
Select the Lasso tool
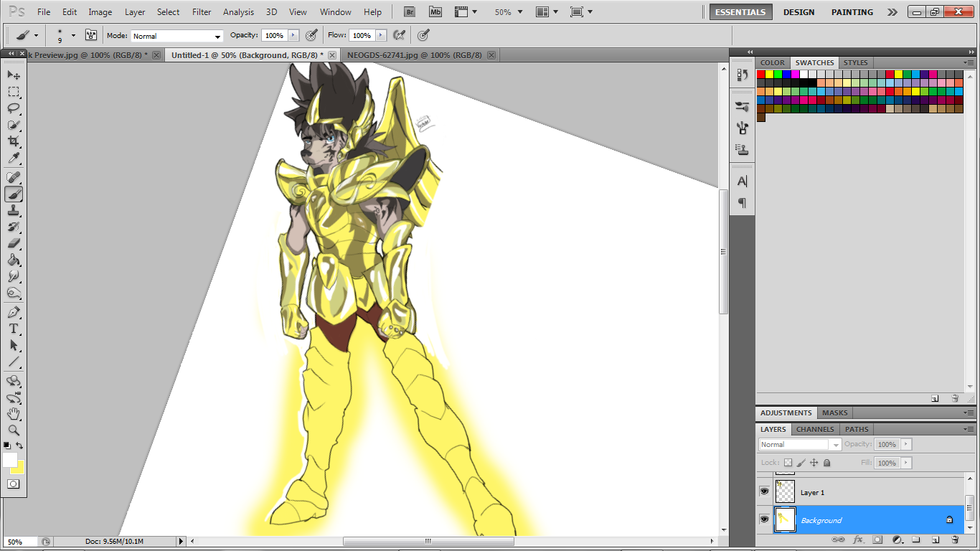point(14,108)
